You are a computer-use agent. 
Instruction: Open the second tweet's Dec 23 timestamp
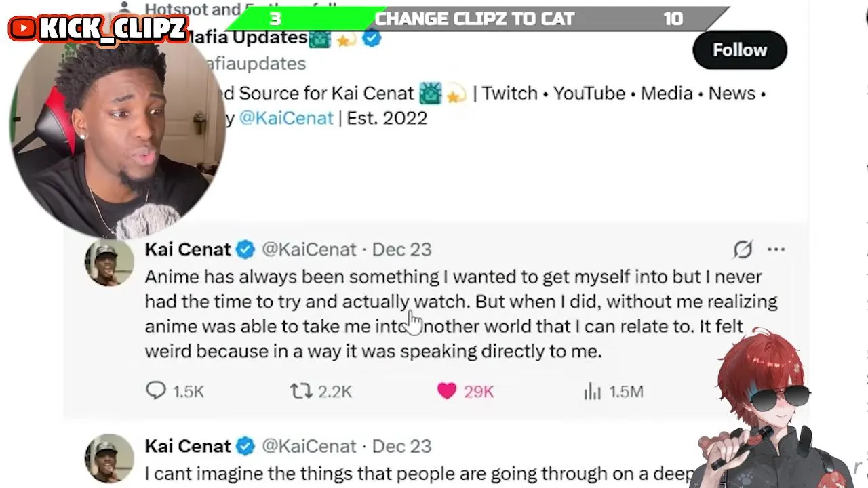pos(401,446)
